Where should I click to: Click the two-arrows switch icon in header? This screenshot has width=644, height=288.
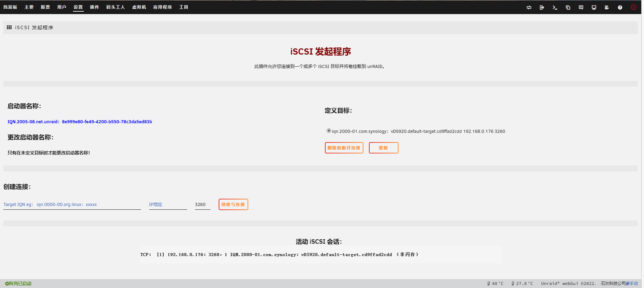pyautogui.click(x=529, y=7)
